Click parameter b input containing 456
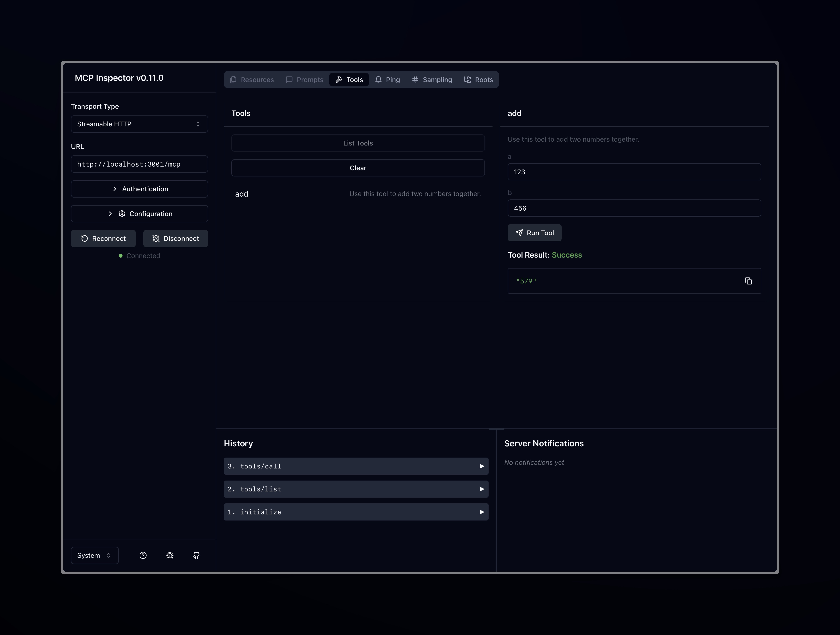 (634, 208)
